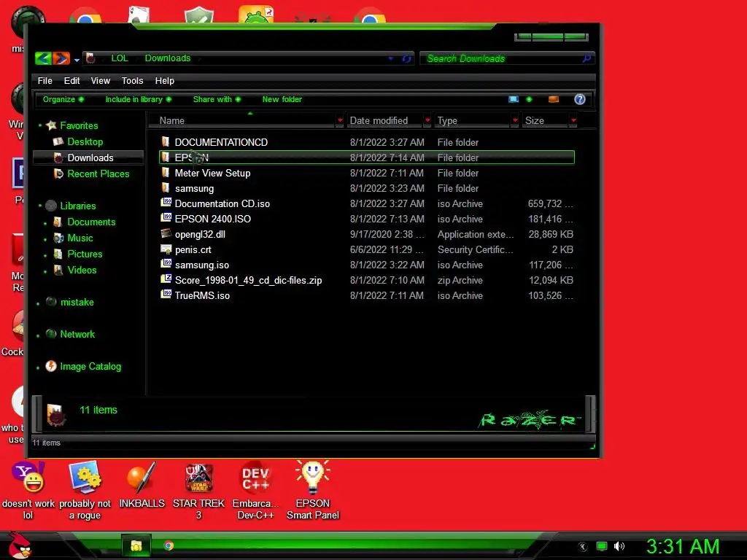The image size is (747, 560).
Task: Open the recent locations dropdown arrow
Action: point(77,60)
